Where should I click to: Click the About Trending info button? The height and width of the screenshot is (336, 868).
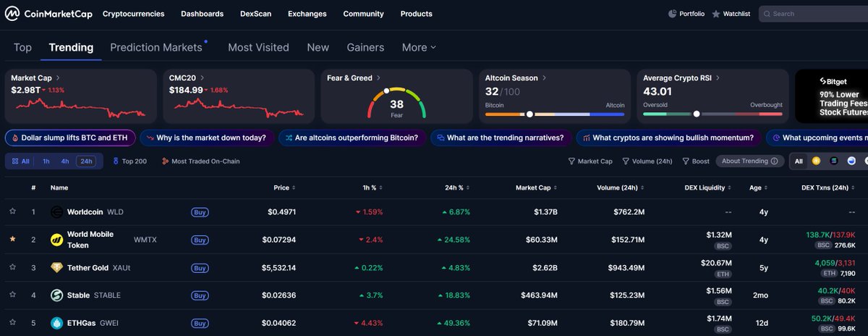click(x=750, y=161)
